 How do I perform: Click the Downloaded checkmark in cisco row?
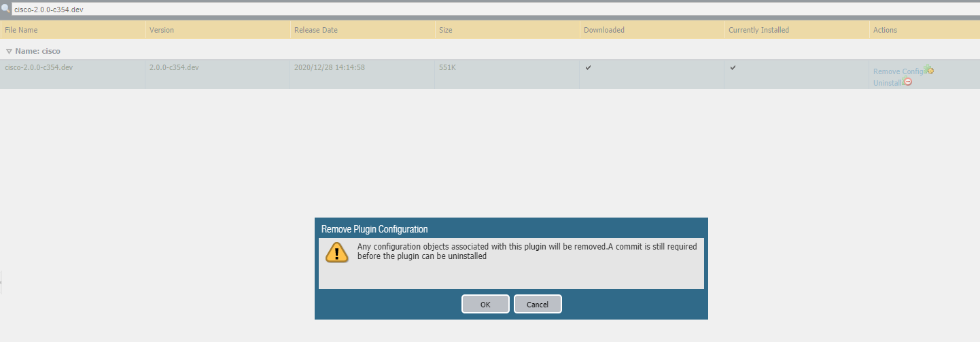(x=588, y=67)
